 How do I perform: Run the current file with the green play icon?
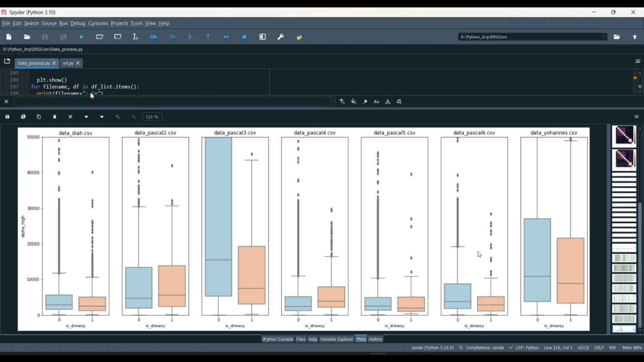coord(82,37)
